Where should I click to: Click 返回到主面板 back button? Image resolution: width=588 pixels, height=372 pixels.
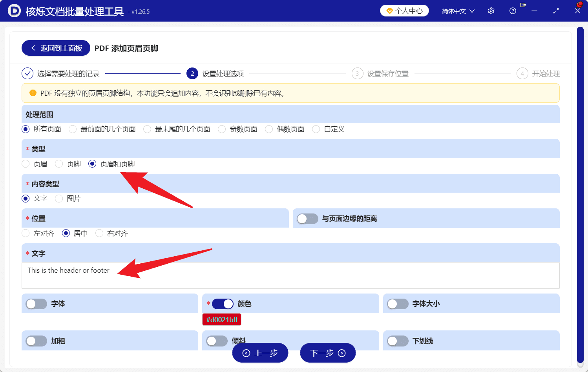[56, 48]
